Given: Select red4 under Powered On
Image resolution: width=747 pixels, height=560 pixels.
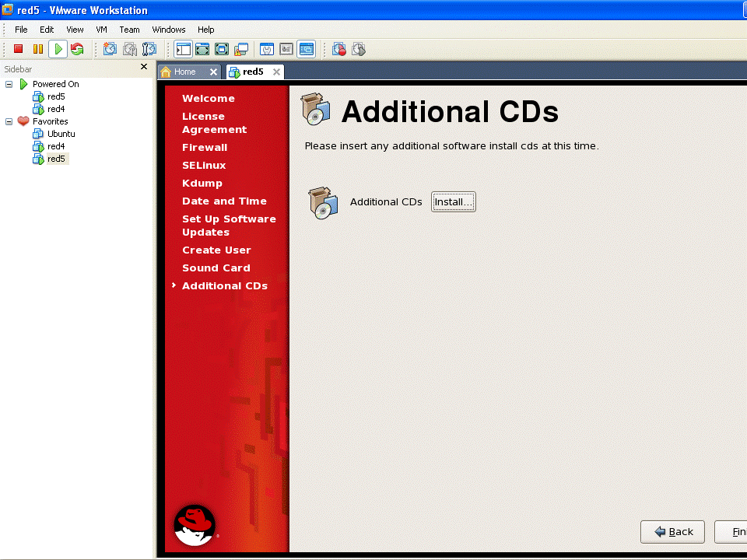Looking at the screenshot, I should point(56,109).
